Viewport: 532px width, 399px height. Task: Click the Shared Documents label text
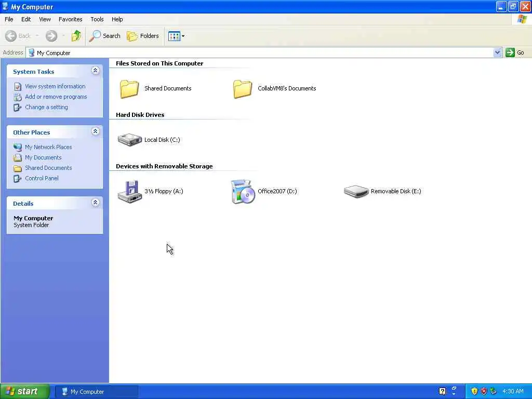coord(168,88)
